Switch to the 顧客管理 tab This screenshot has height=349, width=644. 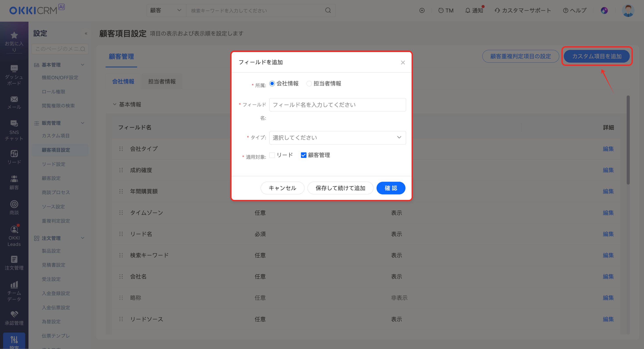[121, 56]
